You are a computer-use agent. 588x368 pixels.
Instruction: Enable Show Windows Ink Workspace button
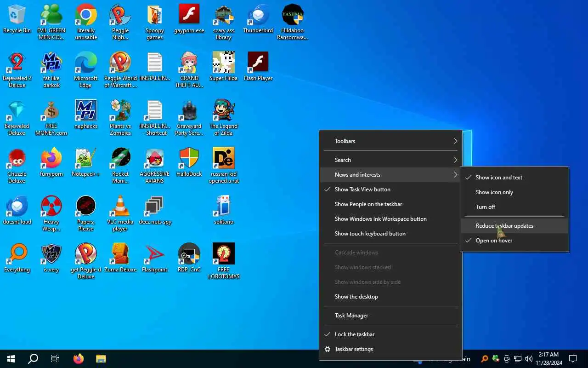point(390,219)
